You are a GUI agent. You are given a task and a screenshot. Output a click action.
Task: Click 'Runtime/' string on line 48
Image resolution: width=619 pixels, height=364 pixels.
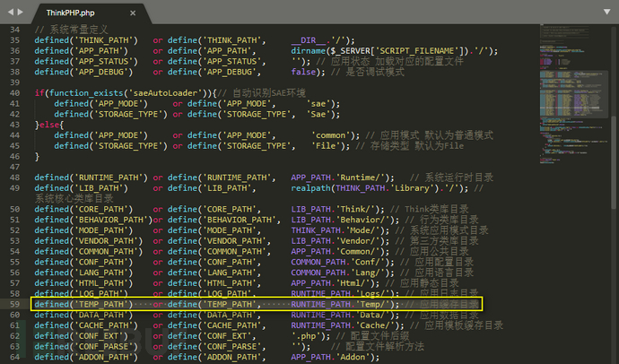pyautogui.click(x=360, y=178)
